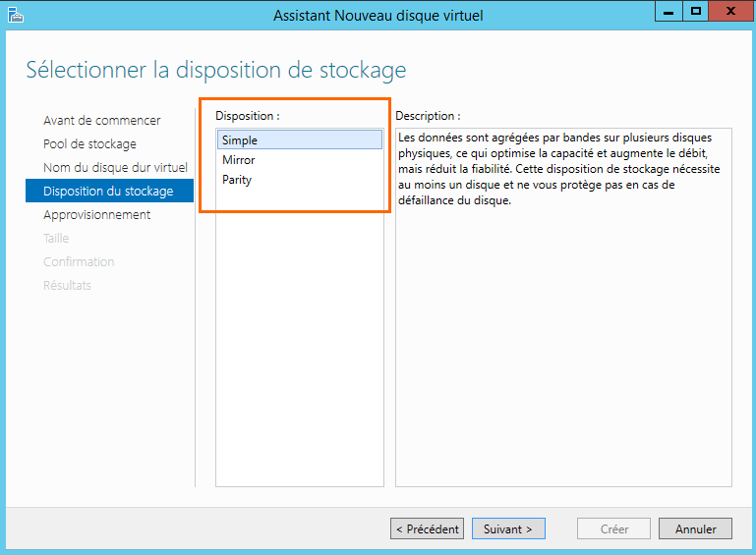Click the Résultats step in the sidebar

pos(67,286)
